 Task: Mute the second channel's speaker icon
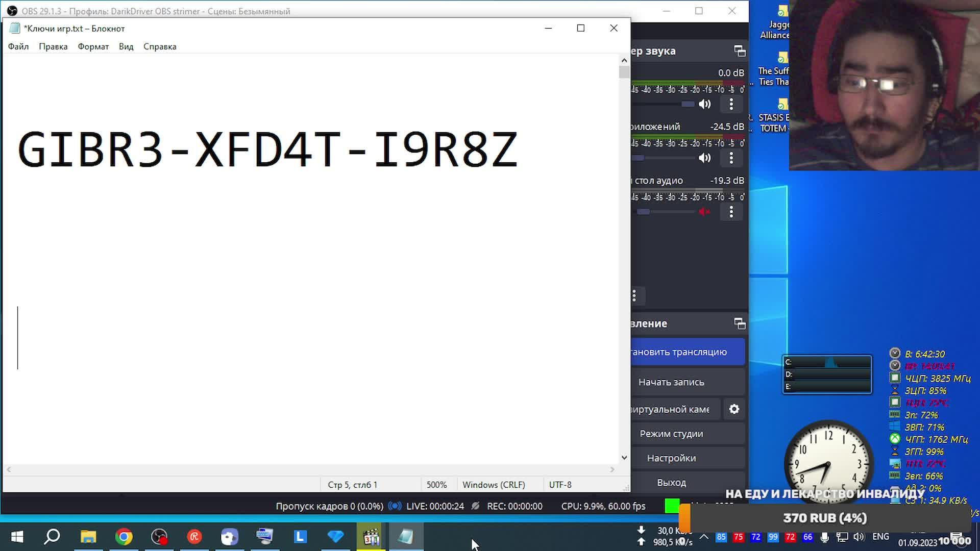tap(704, 158)
